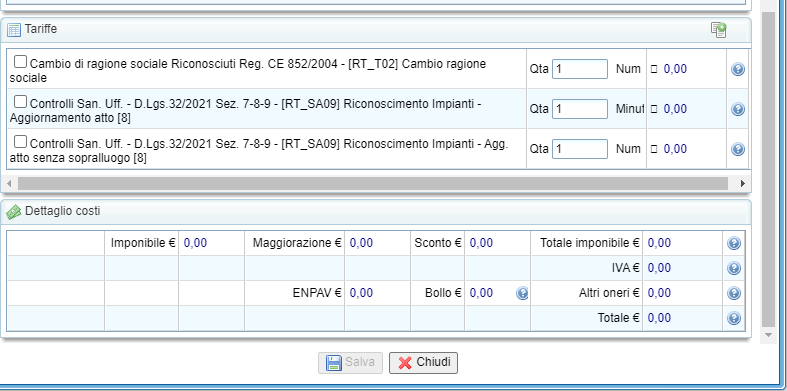
Task: Click the left arrow of Tariffe horizontal scrollbar
Action: (x=9, y=183)
